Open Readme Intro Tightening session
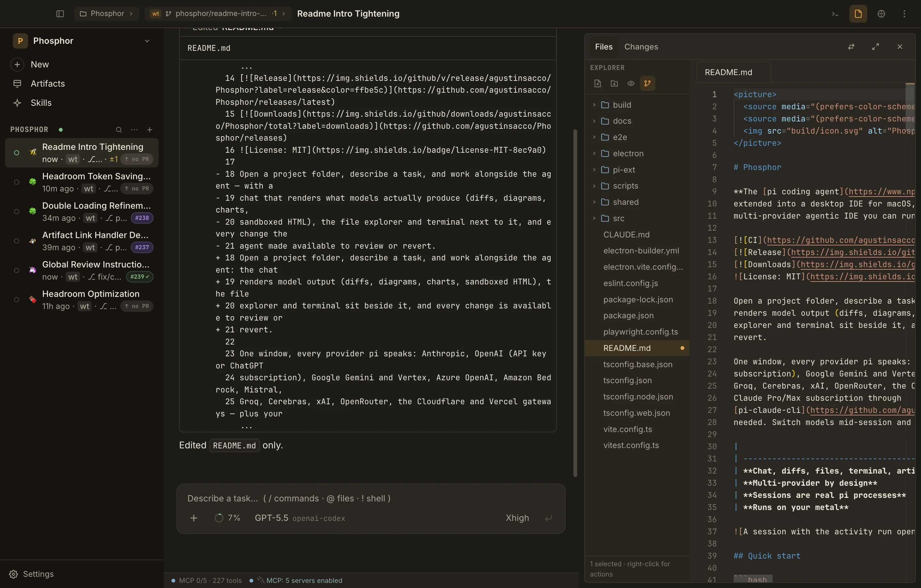The image size is (921, 588). (x=82, y=152)
